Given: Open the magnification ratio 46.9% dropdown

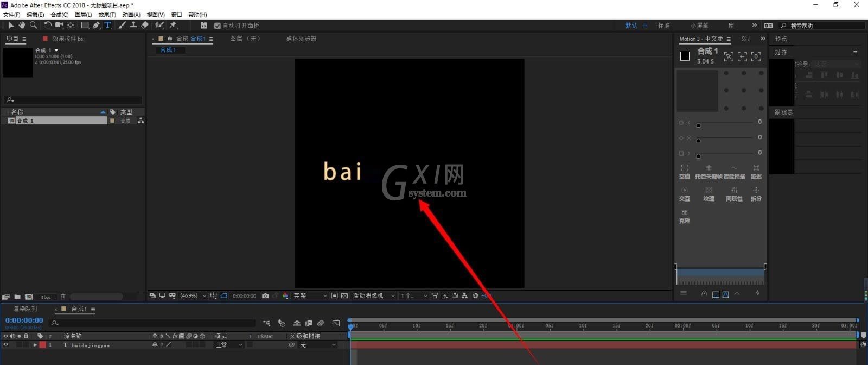Looking at the screenshot, I should click(193, 296).
